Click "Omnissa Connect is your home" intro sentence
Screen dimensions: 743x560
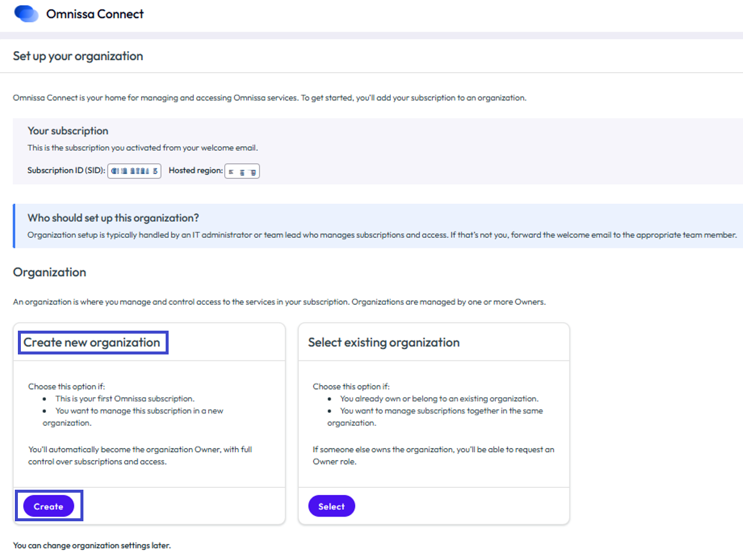[270, 98]
